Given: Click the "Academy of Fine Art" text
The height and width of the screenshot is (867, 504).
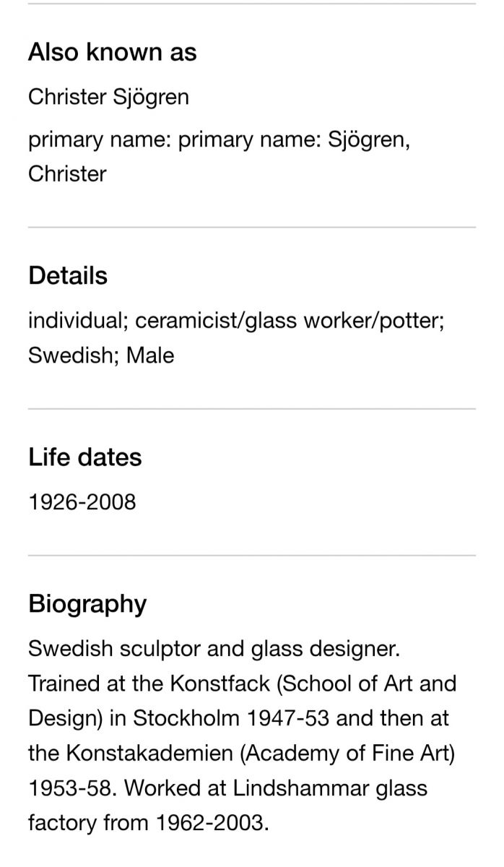Looking at the screenshot, I should pyautogui.click(x=349, y=753).
